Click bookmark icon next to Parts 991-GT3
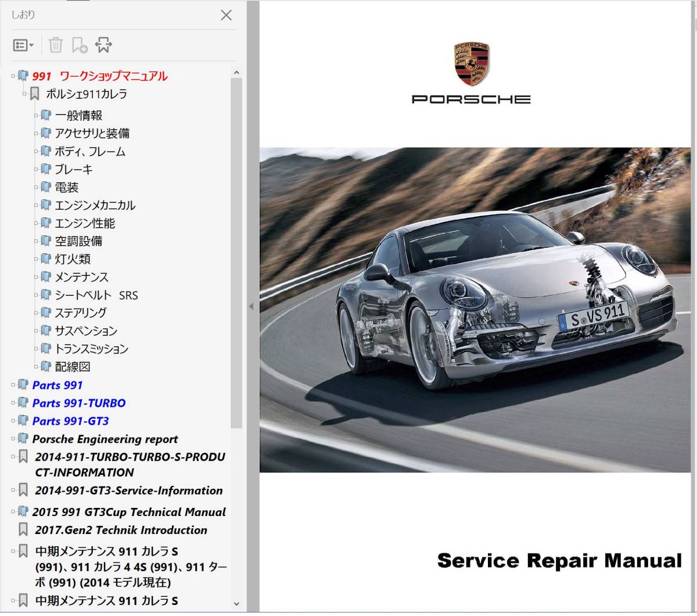697x616 pixels. click(23, 421)
